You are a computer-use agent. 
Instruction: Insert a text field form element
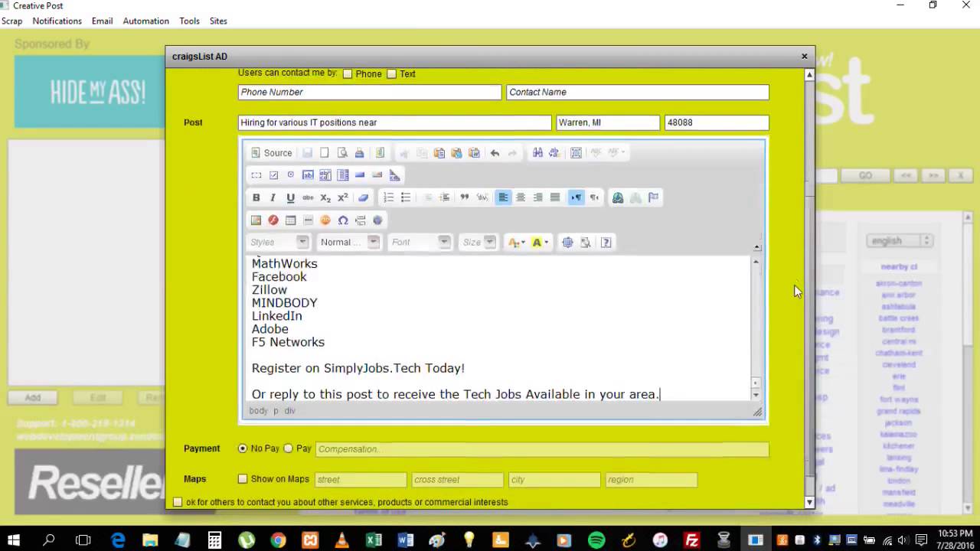(x=308, y=175)
